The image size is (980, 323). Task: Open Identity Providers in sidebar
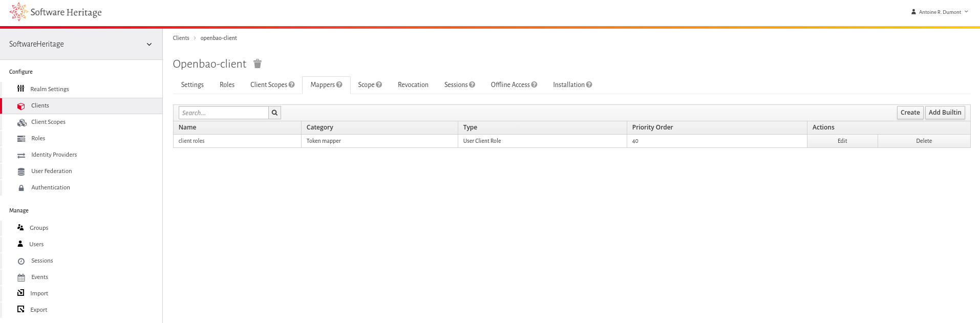point(54,155)
